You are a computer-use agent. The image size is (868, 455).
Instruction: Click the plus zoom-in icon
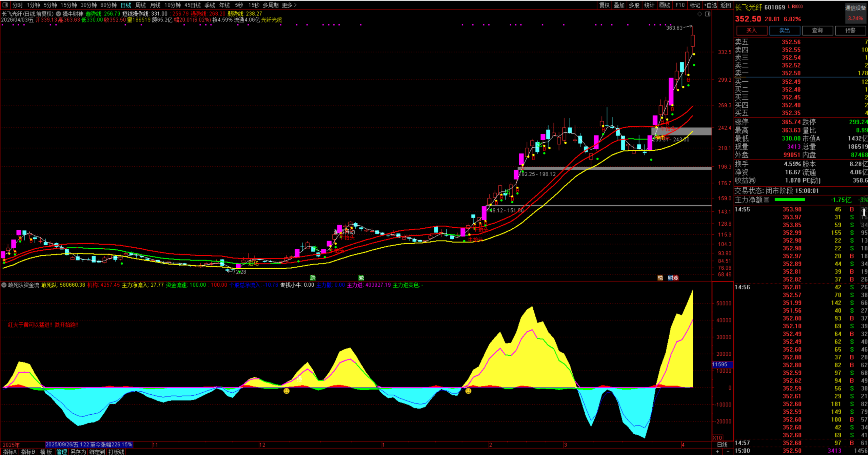coord(717,452)
